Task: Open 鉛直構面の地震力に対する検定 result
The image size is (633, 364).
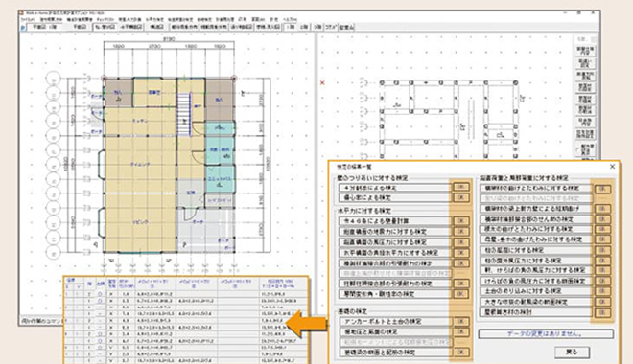Action: pyautogui.click(x=395, y=232)
